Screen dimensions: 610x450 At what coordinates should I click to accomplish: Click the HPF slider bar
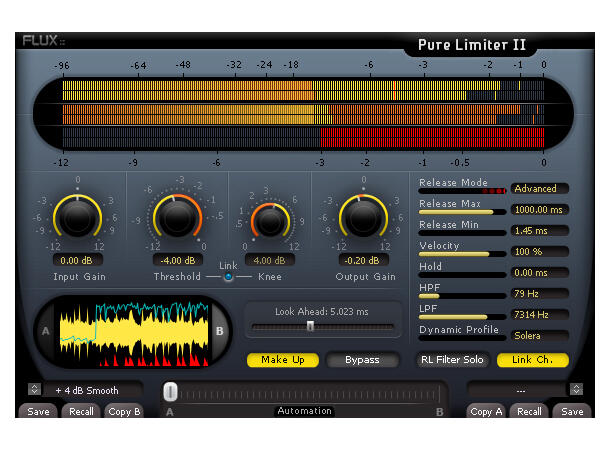(462, 296)
